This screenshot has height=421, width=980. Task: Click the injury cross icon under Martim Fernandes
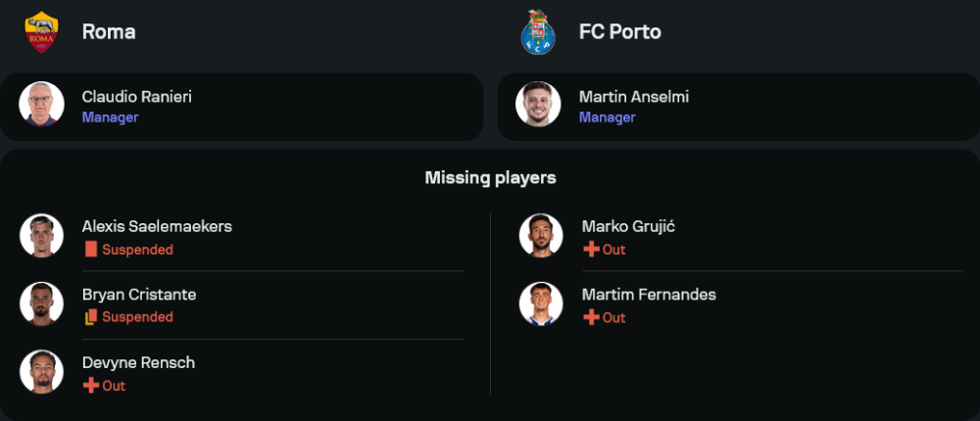pos(591,317)
